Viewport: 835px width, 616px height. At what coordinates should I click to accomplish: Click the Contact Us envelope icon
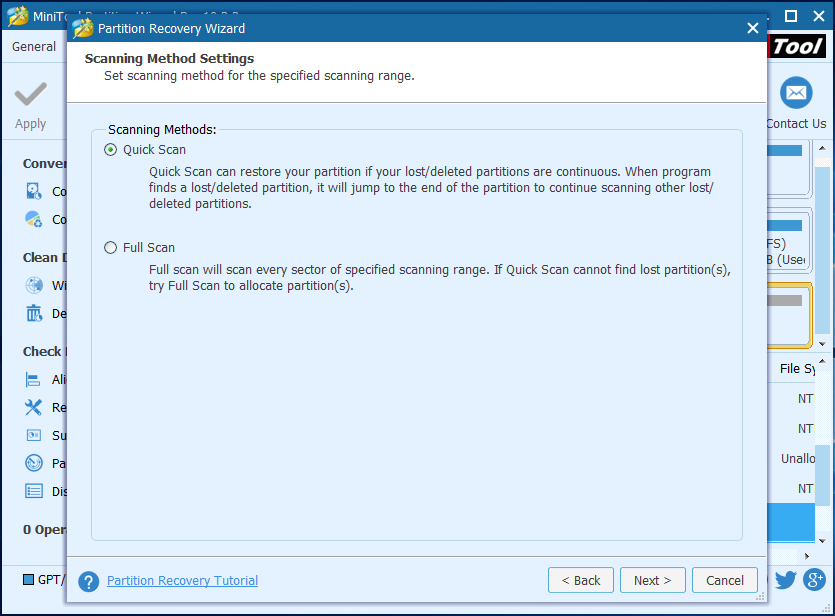tap(796, 93)
